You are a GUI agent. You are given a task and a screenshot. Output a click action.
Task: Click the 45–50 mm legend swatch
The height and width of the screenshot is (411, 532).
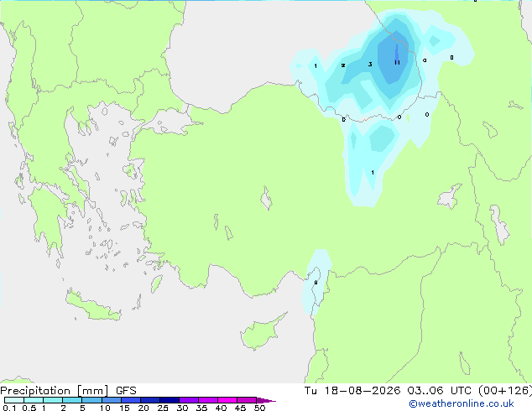[x=247, y=400]
